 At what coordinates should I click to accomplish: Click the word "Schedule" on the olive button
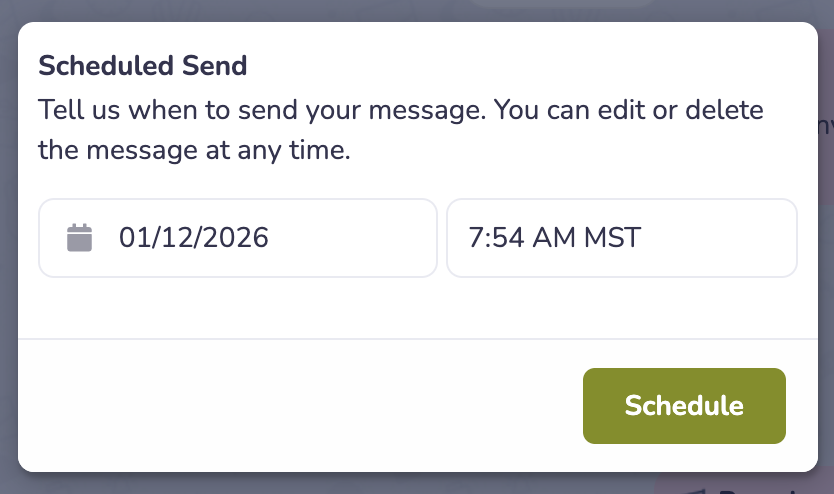pos(684,405)
